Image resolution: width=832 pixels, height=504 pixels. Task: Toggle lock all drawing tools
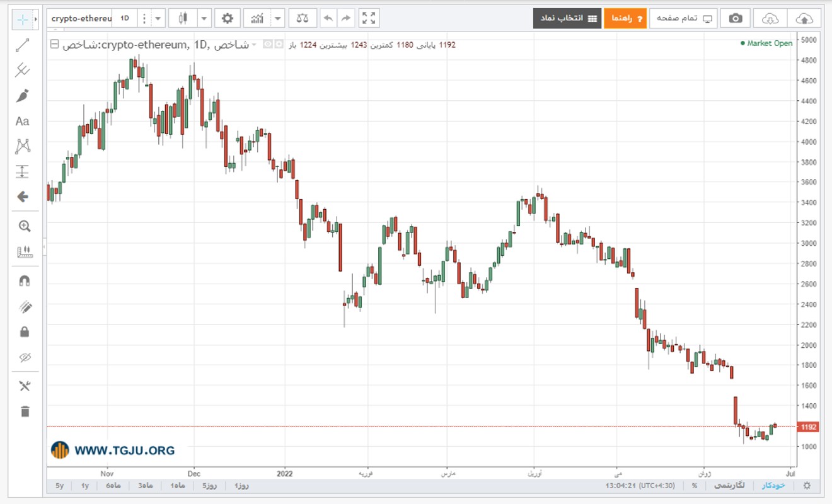pos(25,332)
